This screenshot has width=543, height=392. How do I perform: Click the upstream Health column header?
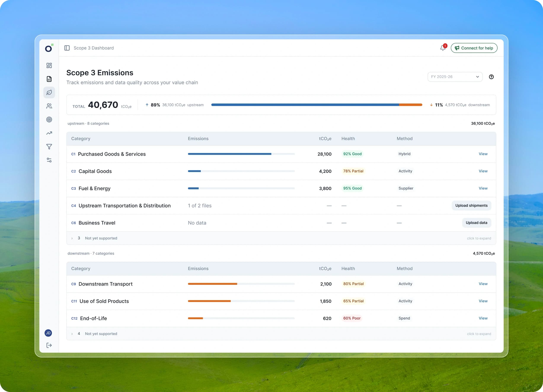[348, 139]
